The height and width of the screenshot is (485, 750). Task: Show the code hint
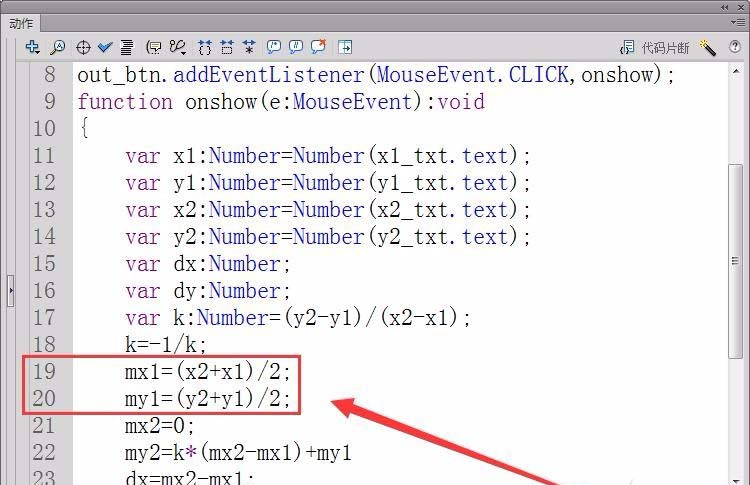(x=154, y=47)
